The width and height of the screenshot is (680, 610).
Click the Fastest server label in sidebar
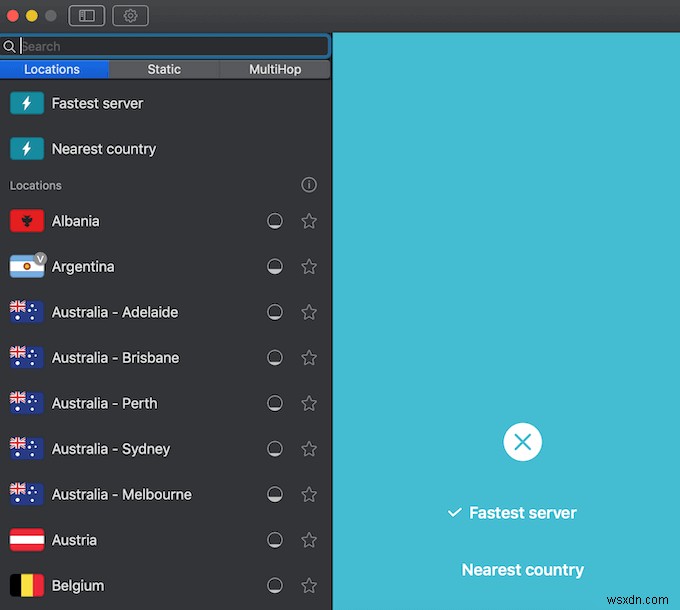click(x=97, y=104)
